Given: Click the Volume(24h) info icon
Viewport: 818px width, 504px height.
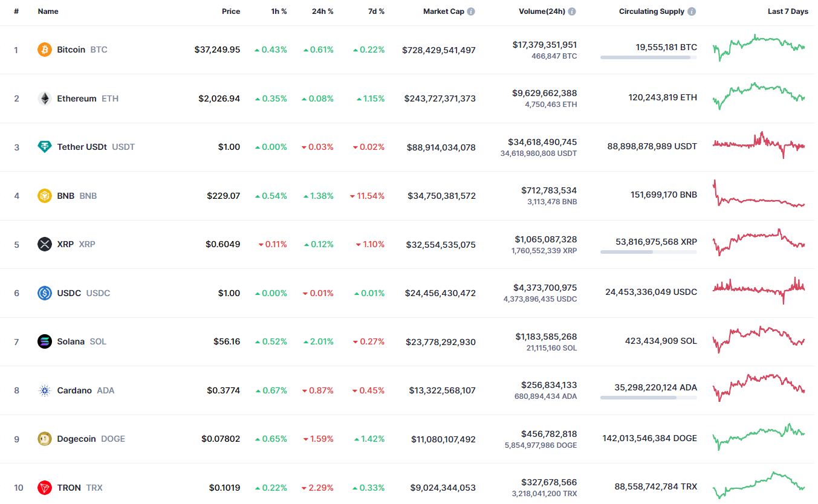Looking at the screenshot, I should coord(572,11).
